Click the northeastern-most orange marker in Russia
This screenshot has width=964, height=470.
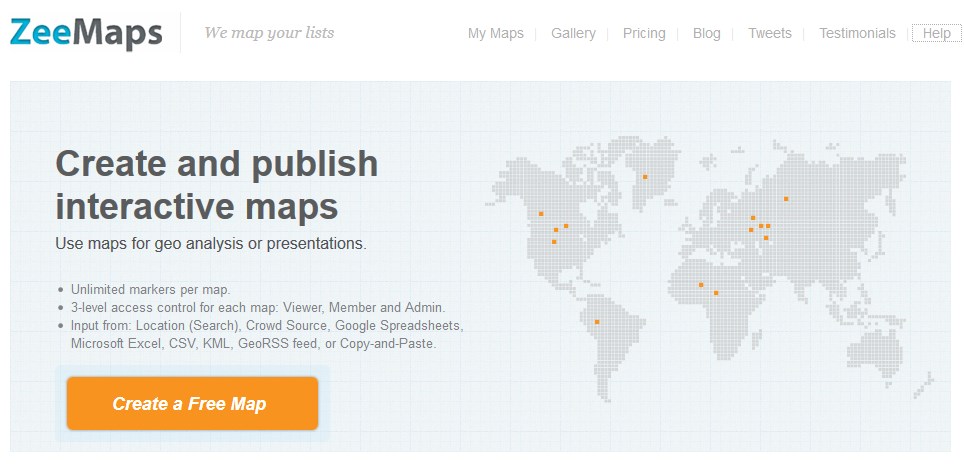[x=786, y=198]
